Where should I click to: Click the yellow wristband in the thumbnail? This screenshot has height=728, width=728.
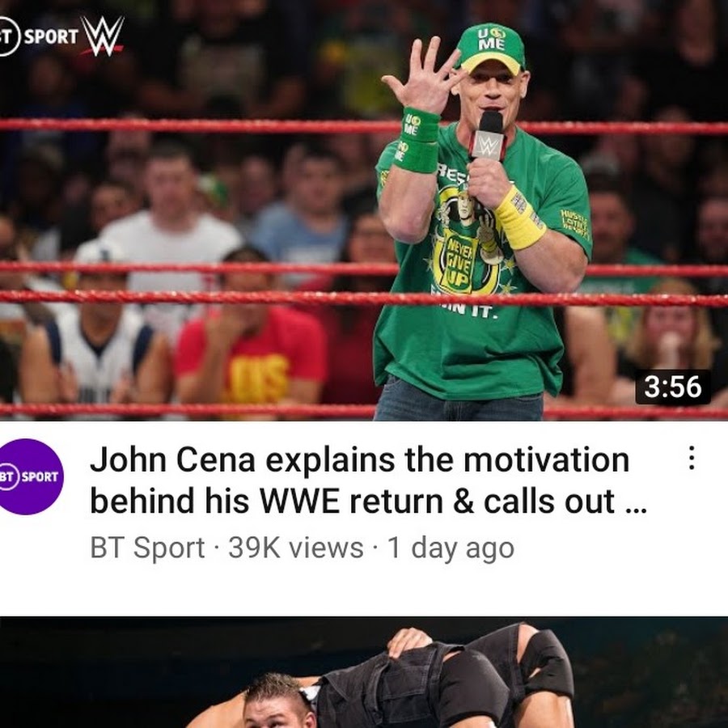pos(520,218)
